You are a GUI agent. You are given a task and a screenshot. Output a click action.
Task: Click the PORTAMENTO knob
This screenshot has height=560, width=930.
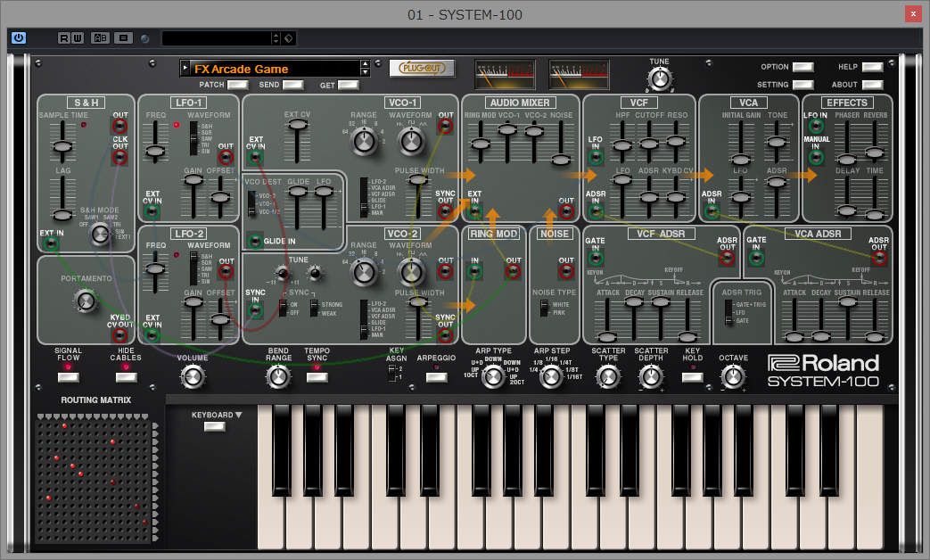click(x=86, y=301)
